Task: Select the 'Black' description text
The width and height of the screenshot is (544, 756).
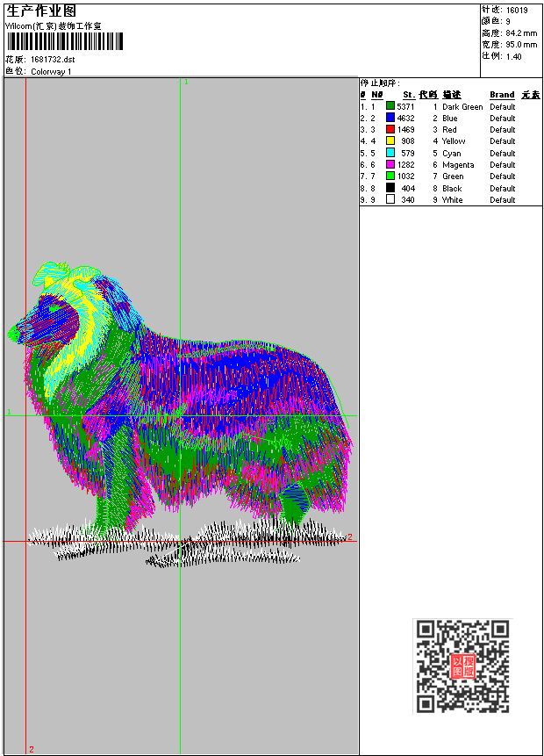Action: (x=452, y=189)
